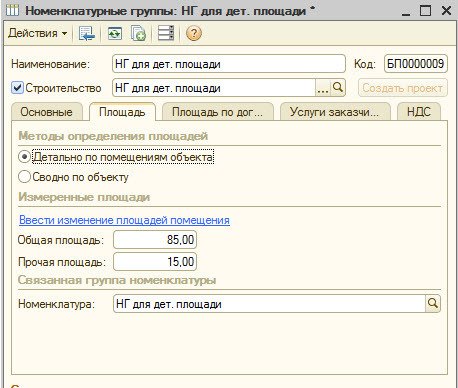Click the Наименование text field

(x=229, y=64)
